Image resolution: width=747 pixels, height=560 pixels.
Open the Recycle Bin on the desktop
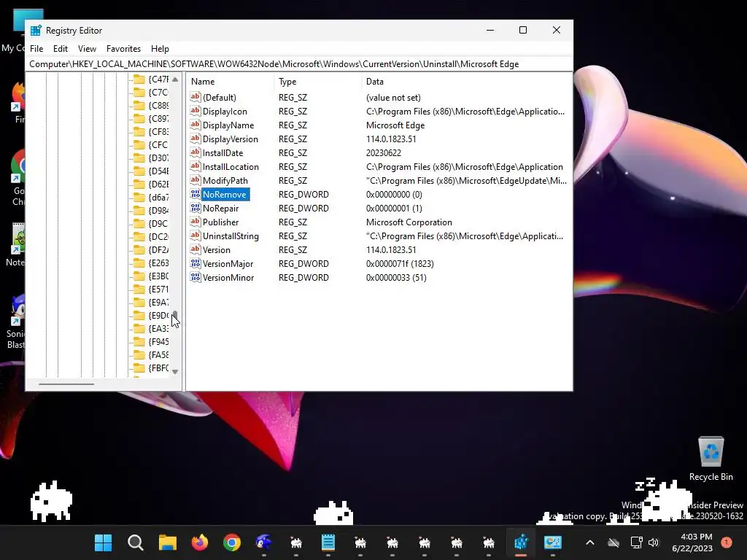(x=711, y=459)
